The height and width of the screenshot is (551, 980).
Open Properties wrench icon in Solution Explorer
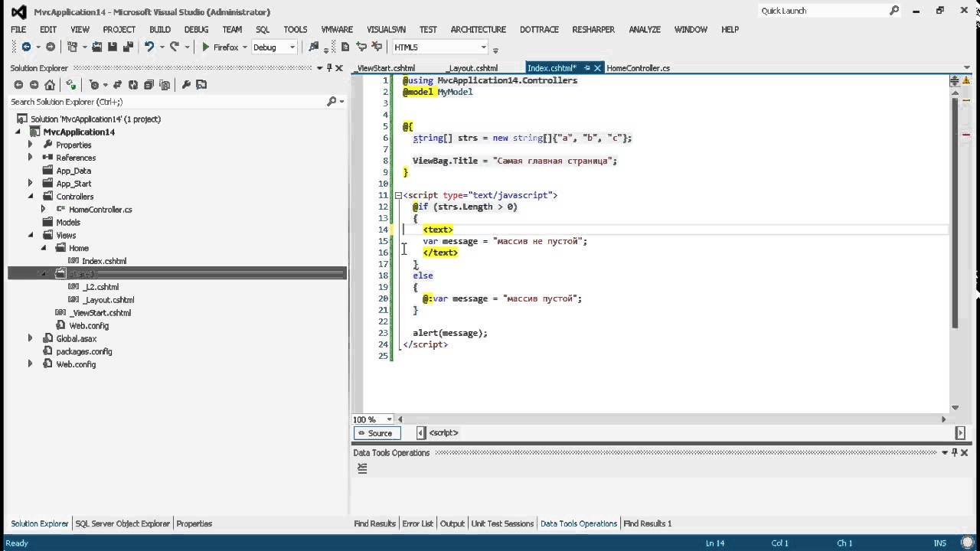(x=186, y=85)
